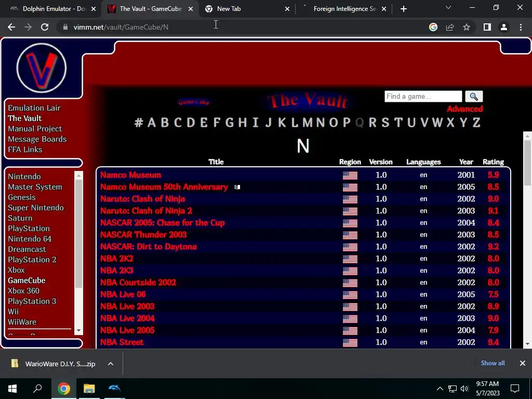532x399 pixels.
Task: Click the systems list scrollbar up arrow
Action: tap(79, 176)
